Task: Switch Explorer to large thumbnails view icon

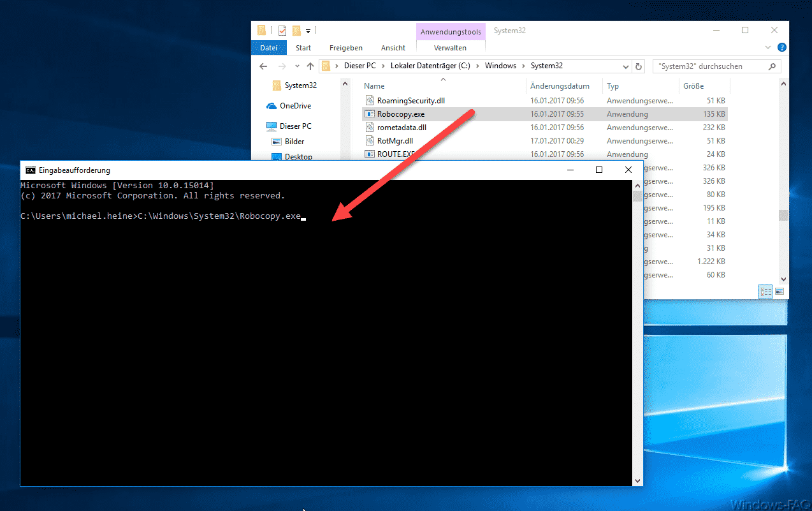Action: click(779, 292)
